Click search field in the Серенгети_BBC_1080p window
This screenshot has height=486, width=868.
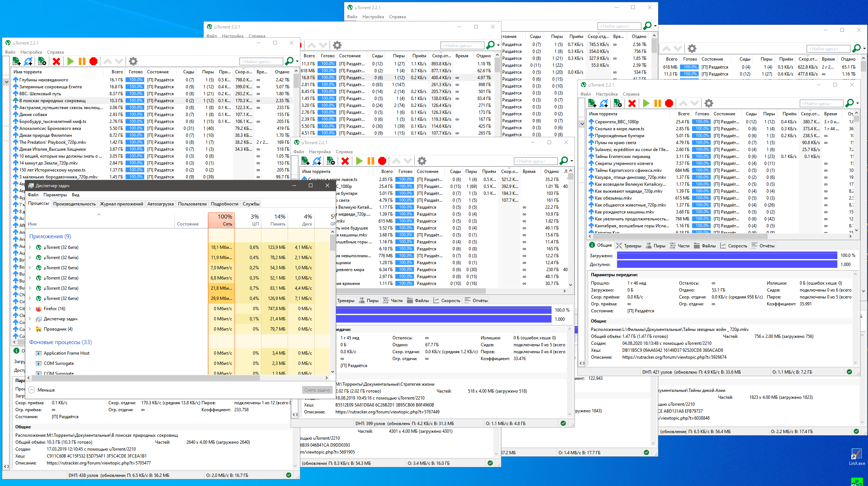822,104
